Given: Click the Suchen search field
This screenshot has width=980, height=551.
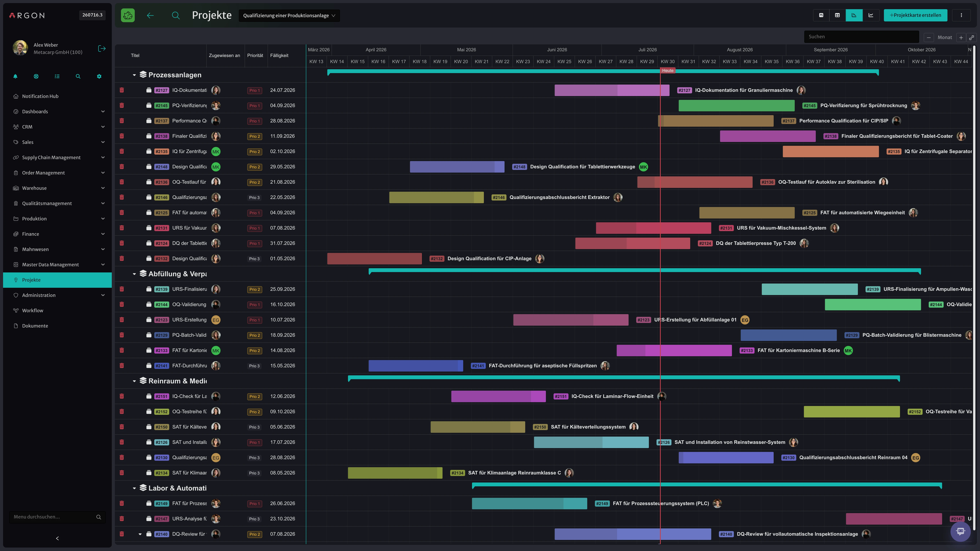Looking at the screenshot, I should click(861, 37).
